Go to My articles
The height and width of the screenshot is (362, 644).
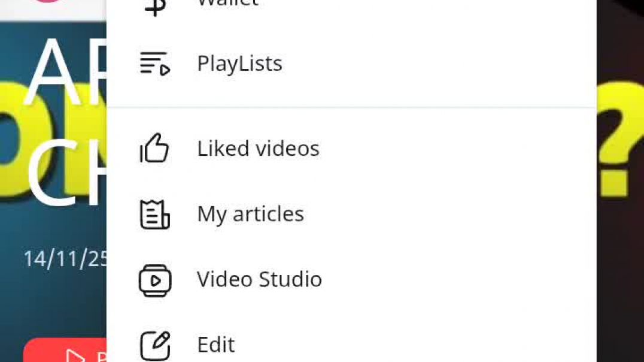pyautogui.click(x=250, y=215)
